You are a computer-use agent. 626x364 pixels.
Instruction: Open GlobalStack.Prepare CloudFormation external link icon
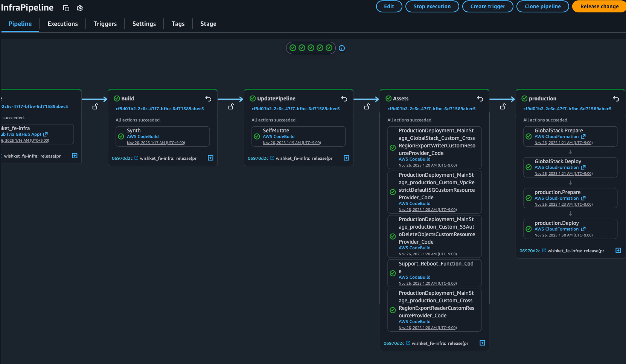coord(583,136)
